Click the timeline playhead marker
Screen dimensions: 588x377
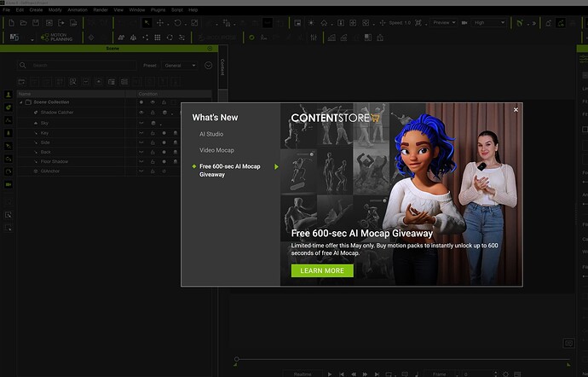[x=236, y=360]
